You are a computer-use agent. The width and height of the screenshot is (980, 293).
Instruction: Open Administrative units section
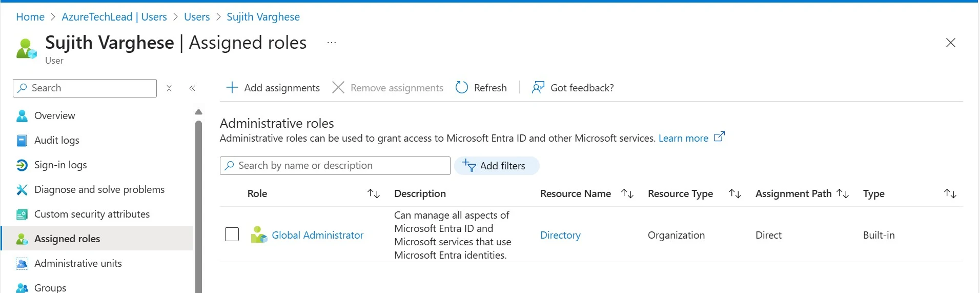point(78,263)
